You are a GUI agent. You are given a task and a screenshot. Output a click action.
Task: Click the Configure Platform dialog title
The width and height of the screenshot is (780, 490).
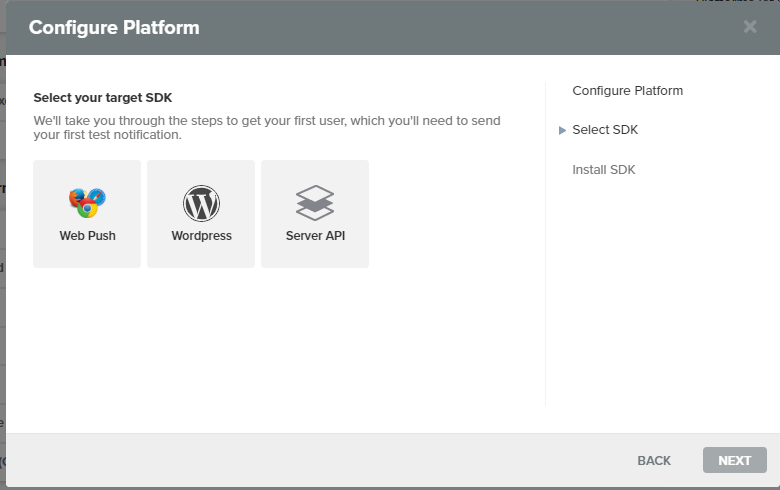pos(114,27)
